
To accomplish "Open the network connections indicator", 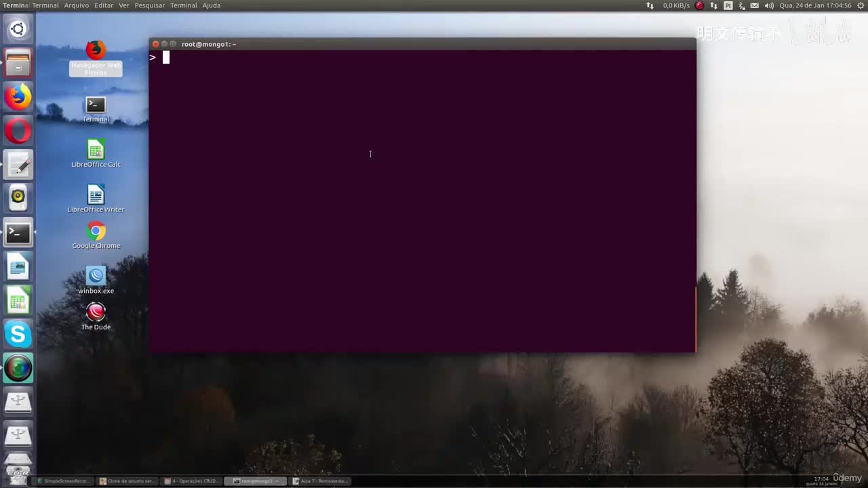I will tap(713, 5).
